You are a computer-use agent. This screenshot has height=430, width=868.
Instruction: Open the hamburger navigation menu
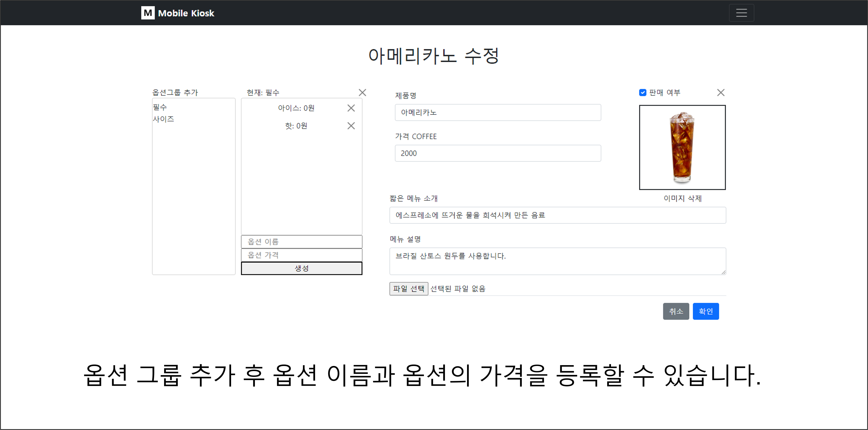tap(741, 13)
